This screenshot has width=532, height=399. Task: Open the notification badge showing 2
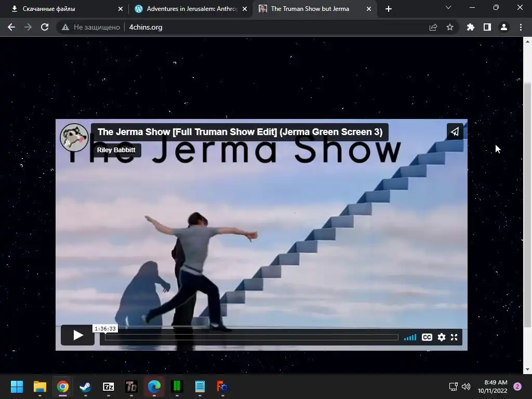[x=517, y=387]
